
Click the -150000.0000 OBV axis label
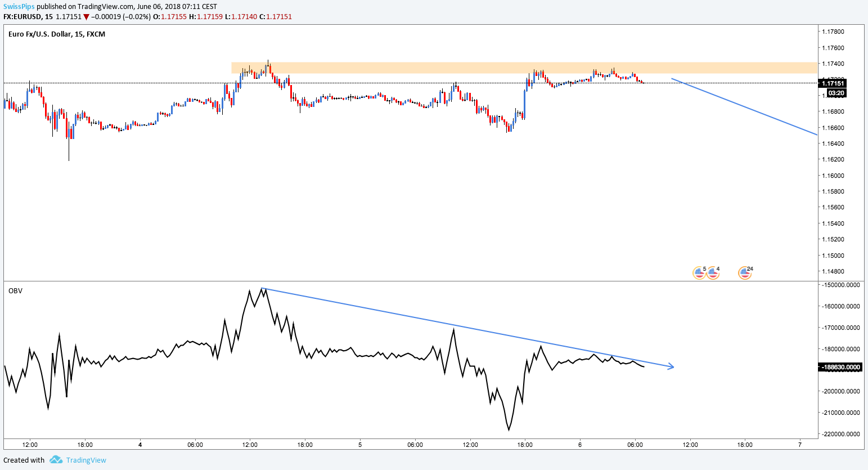click(840, 285)
